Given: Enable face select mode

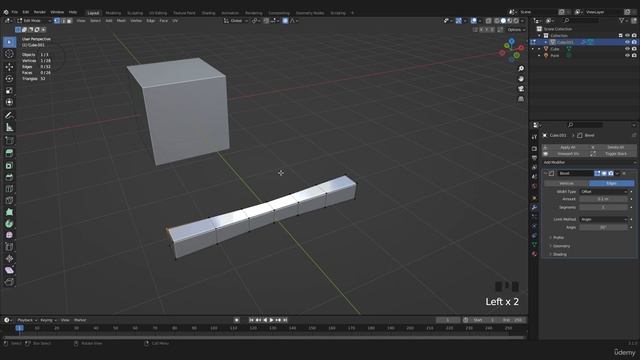Looking at the screenshot, I should pos(69,20).
